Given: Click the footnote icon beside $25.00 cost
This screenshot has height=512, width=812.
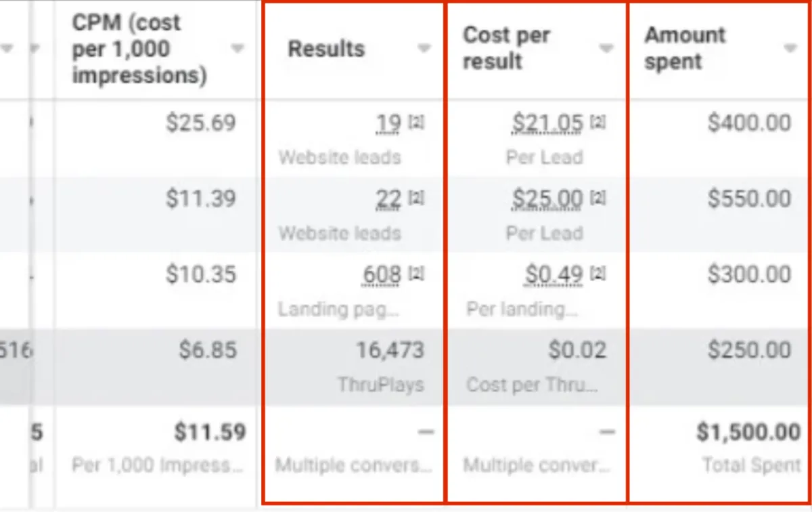Looking at the screenshot, I should (597, 198).
